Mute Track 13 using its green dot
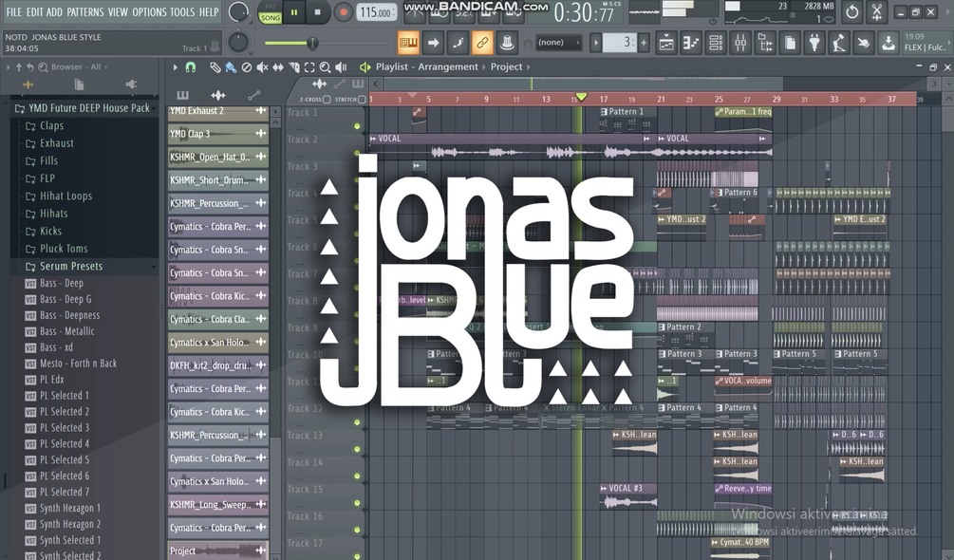Viewport: 954px width, 560px height. (x=357, y=449)
